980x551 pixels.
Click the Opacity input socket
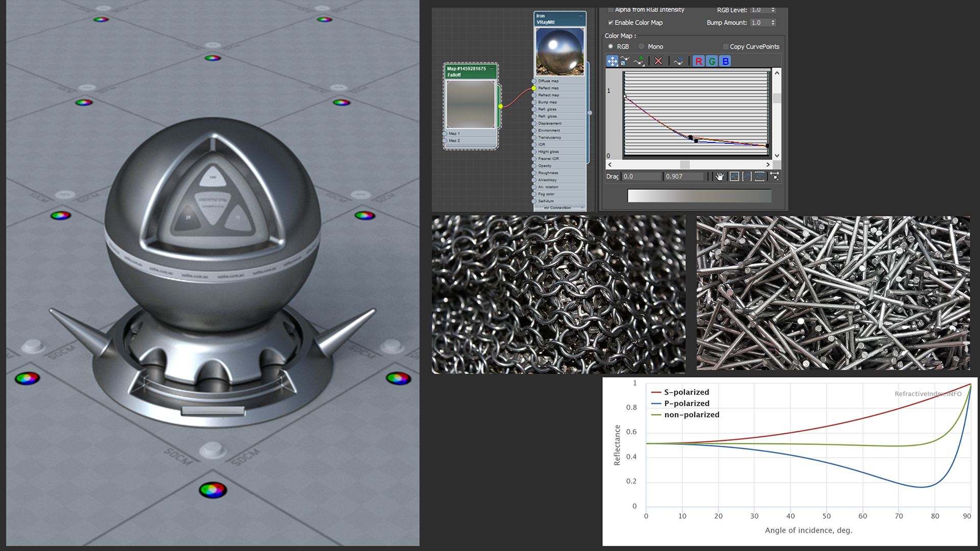click(534, 166)
